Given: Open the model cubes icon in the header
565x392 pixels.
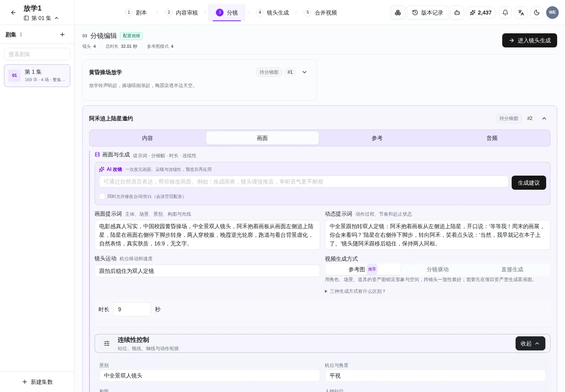Looking at the screenshot, I should coord(398,13).
